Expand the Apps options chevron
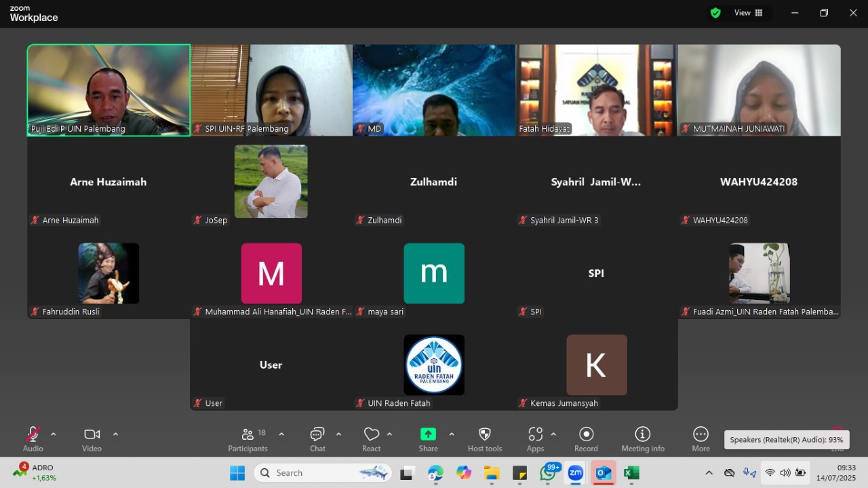 coord(553,434)
